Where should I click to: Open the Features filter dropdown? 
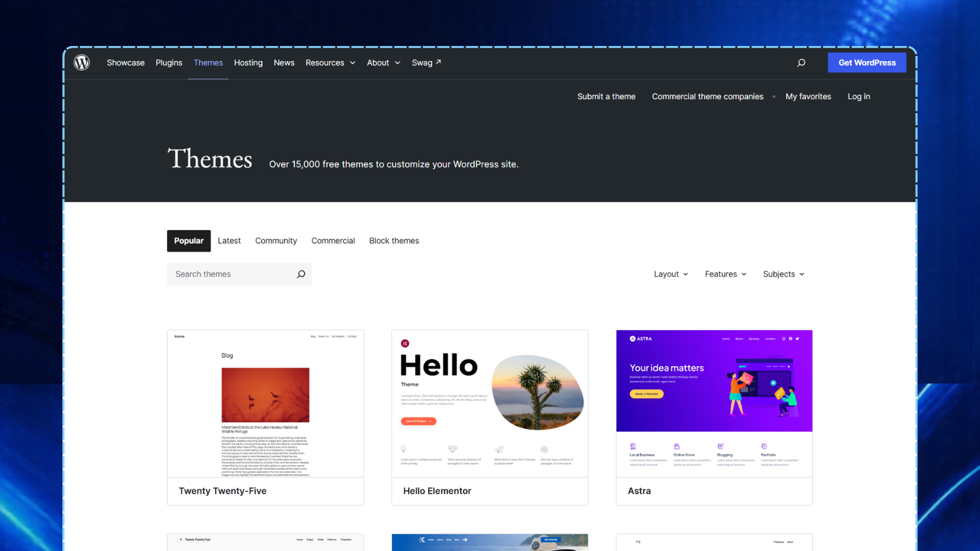click(726, 274)
